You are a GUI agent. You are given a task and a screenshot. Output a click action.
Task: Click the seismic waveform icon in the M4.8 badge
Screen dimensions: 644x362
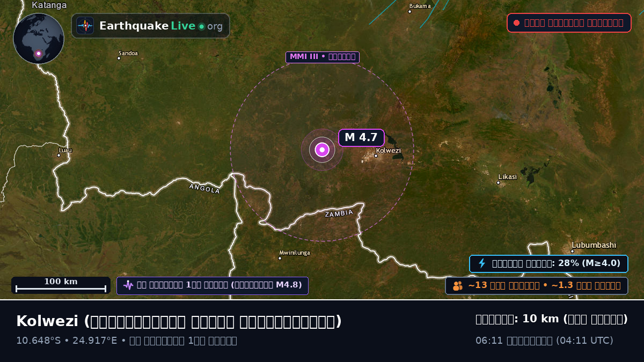pos(128,285)
